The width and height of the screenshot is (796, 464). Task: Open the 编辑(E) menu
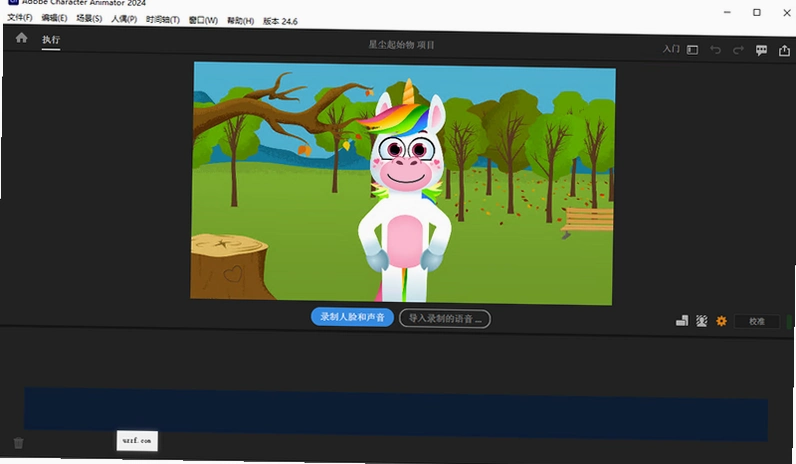pyautogui.click(x=54, y=18)
